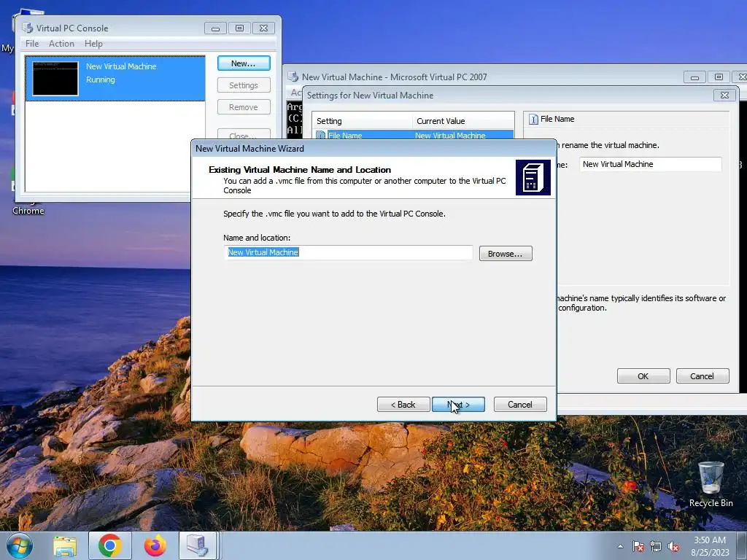The image size is (747, 560).
Task: Cancel the New Virtual Machine Wizard
Action: [x=519, y=404]
